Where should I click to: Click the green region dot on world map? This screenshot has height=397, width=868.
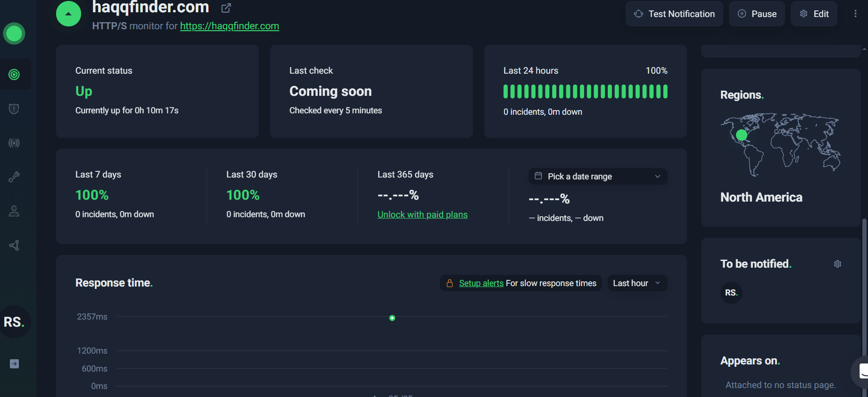[742, 135]
